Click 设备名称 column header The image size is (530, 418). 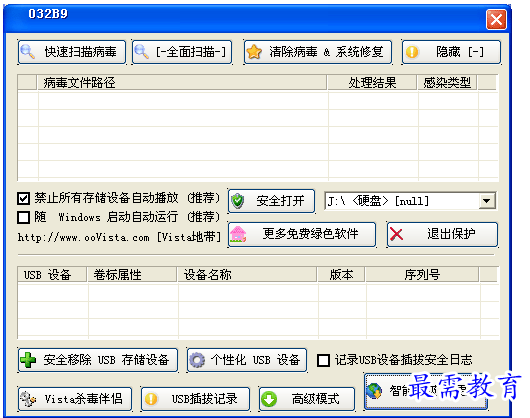point(247,275)
